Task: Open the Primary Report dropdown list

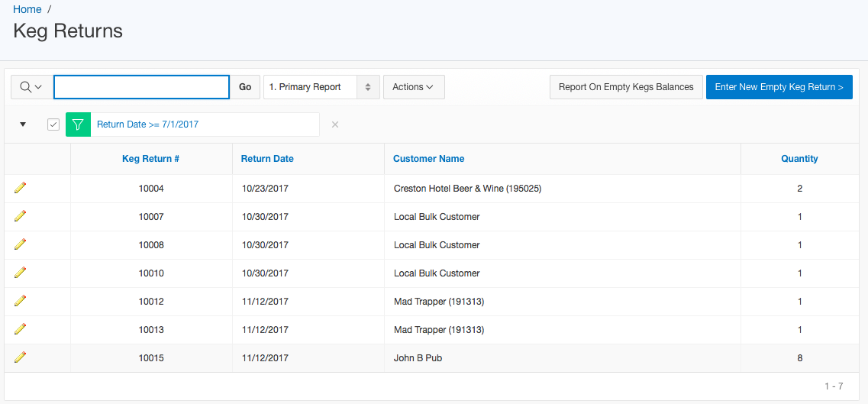Action: [x=321, y=87]
